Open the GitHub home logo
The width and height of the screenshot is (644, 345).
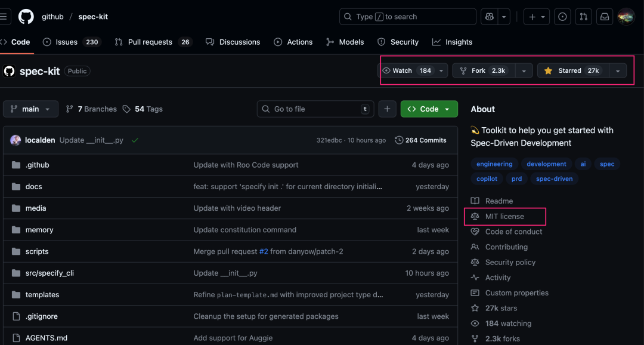click(x=26, y=17)
